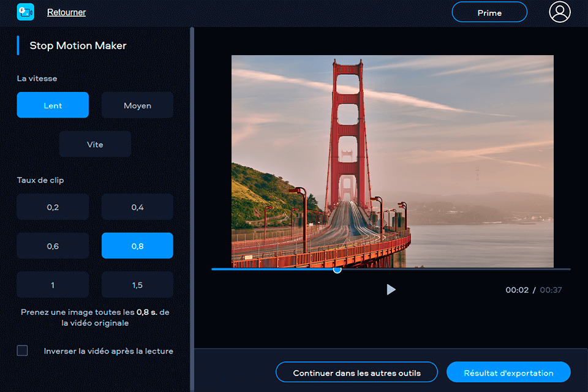The height and width of the screenshot is (392, 588).
Task: Click the video progress slider handle
Action: (337, 269)
